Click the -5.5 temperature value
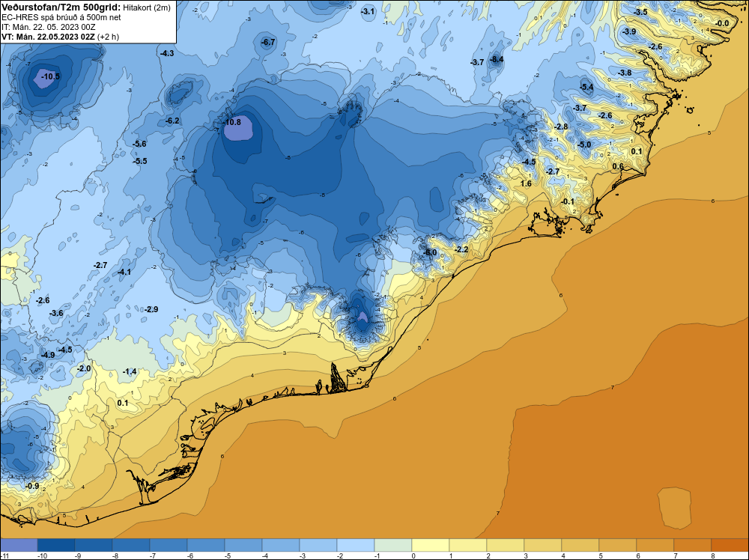Image resolution: width=749 pixels, height=560 pixels. (140, 162)
